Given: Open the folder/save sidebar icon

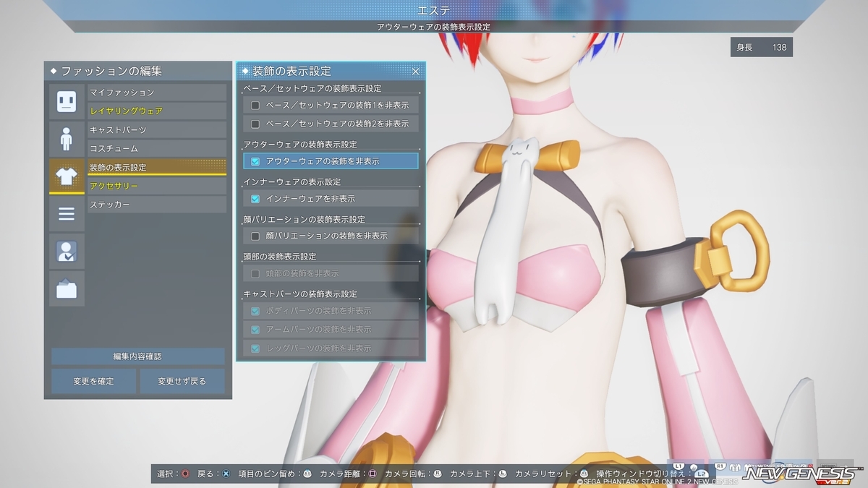Looking at the screenshot, I should [x=67, y=289].
